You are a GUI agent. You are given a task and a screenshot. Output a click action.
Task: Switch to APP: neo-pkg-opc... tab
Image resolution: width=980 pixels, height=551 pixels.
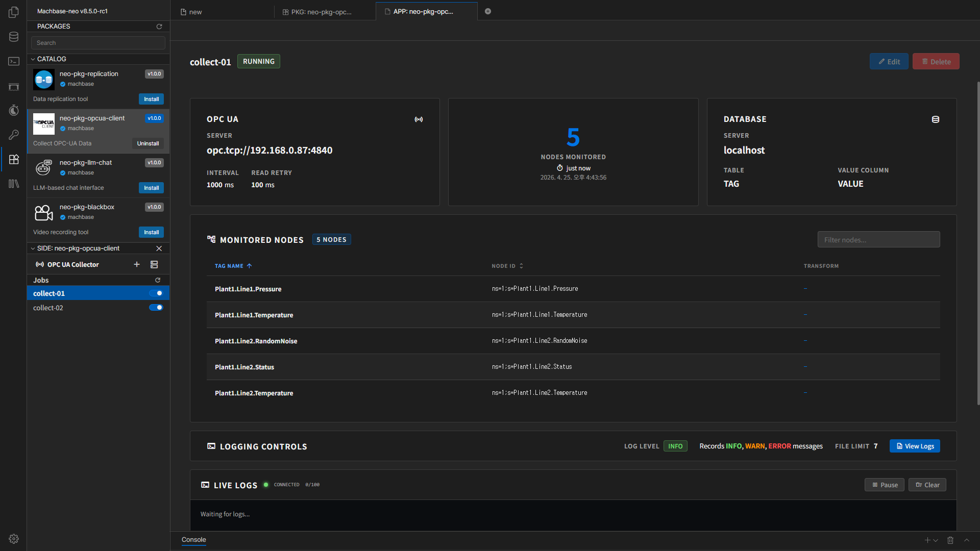(426, 12)
